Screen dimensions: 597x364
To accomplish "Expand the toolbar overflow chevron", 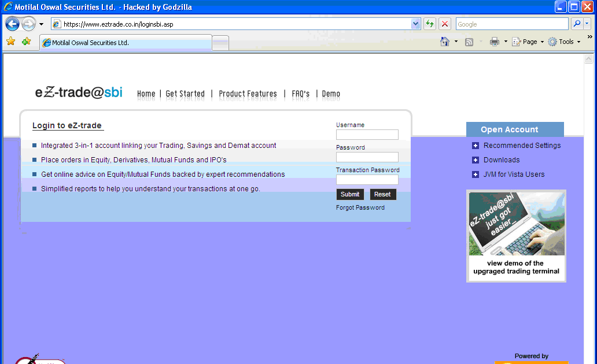I will click(589, 37).
